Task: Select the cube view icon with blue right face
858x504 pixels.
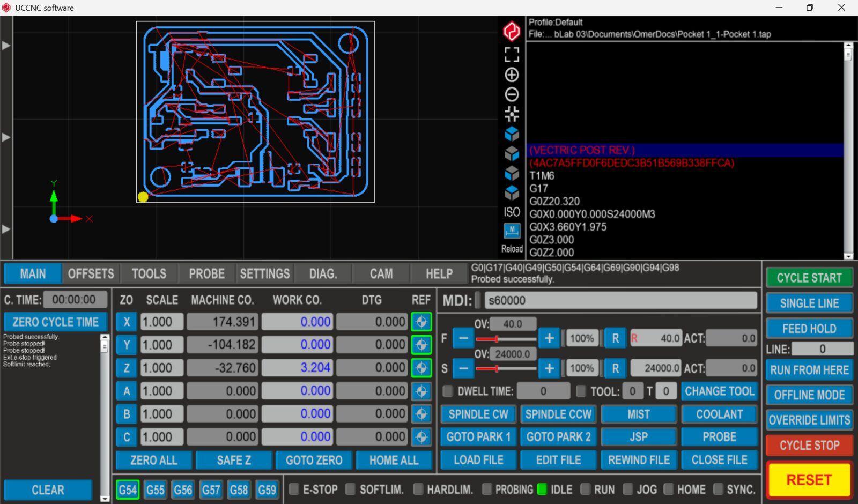Action: (512, 154)
